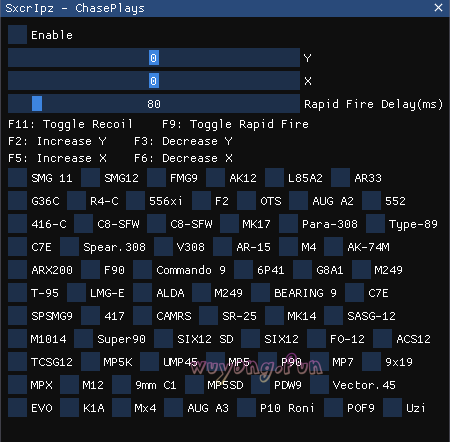
Task: Enable the SPSMG9 preset
Action: [x=17, y=316]
